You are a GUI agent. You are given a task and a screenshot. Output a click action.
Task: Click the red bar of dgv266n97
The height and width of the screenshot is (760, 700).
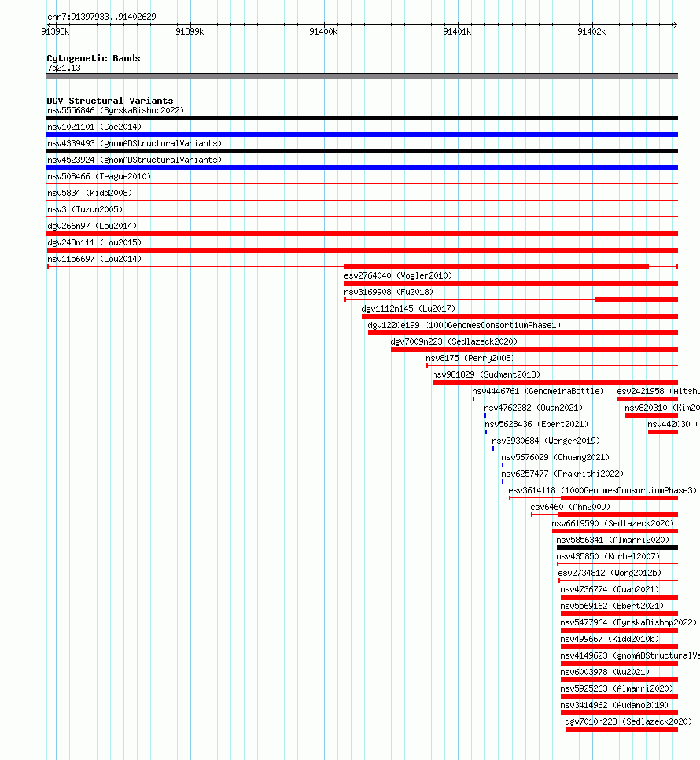click(362, 234)
